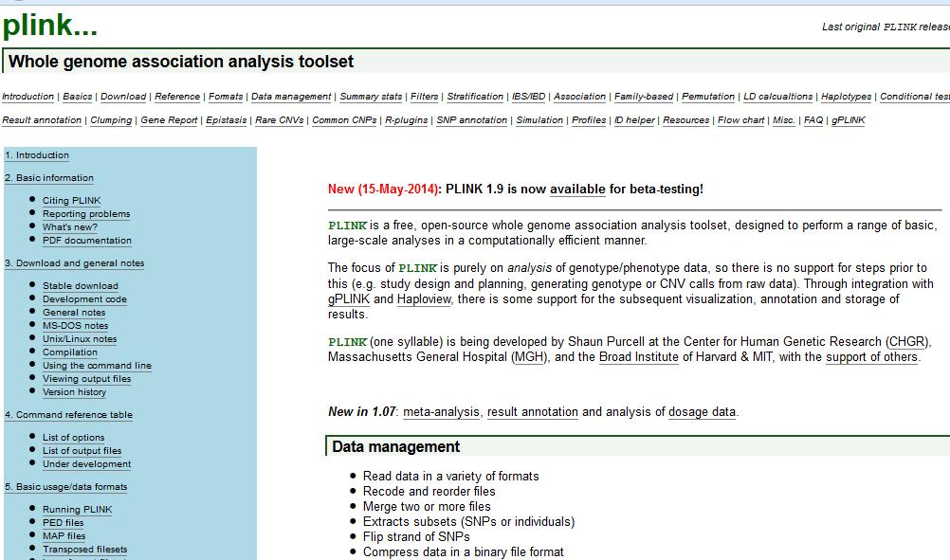The height and width of the screenshot is (560, 950).
Task: Open sidebar section 4. Command reference table
Action: (68, 415)
